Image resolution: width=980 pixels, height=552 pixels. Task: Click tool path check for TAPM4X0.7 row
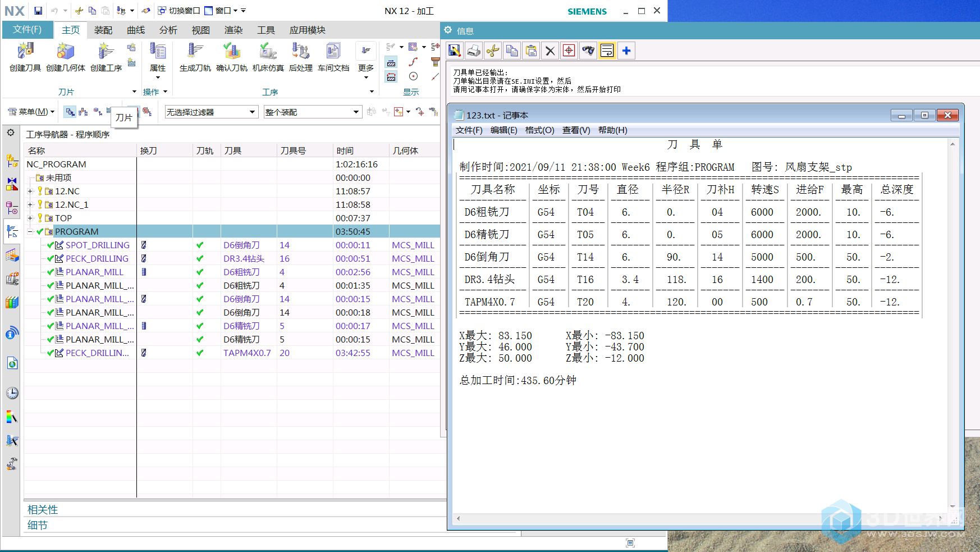[200, 353]
